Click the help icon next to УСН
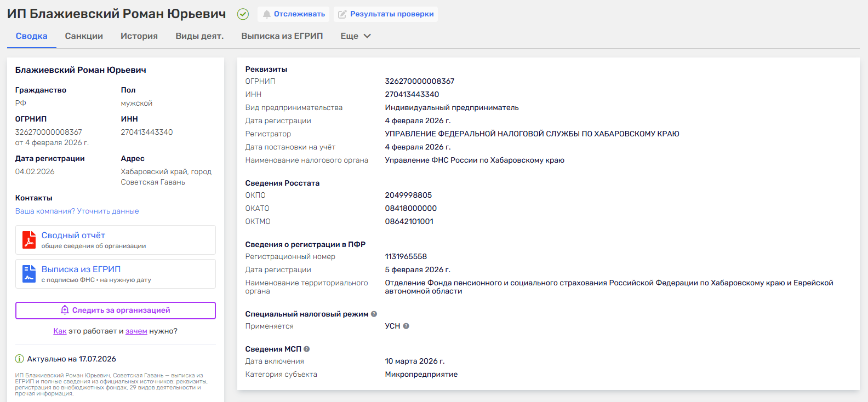 (x=406, y=326)
